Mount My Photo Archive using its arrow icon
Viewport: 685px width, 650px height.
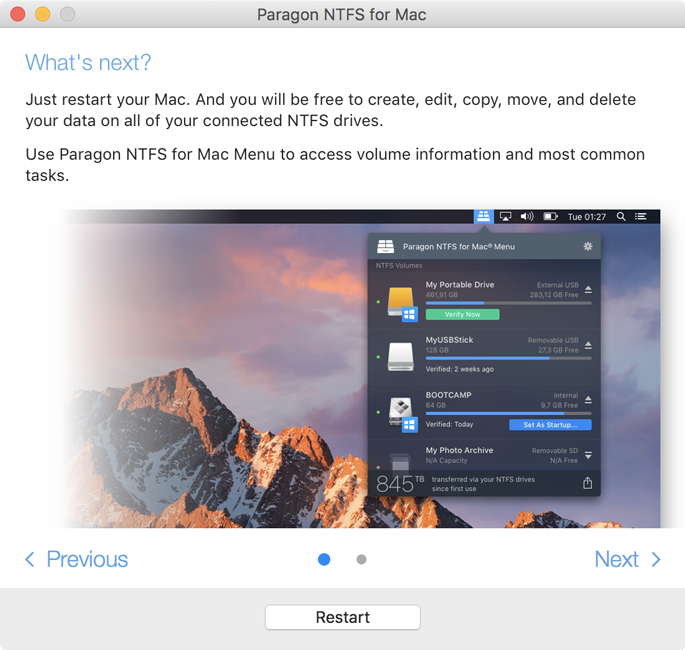(x=588, y=455)
